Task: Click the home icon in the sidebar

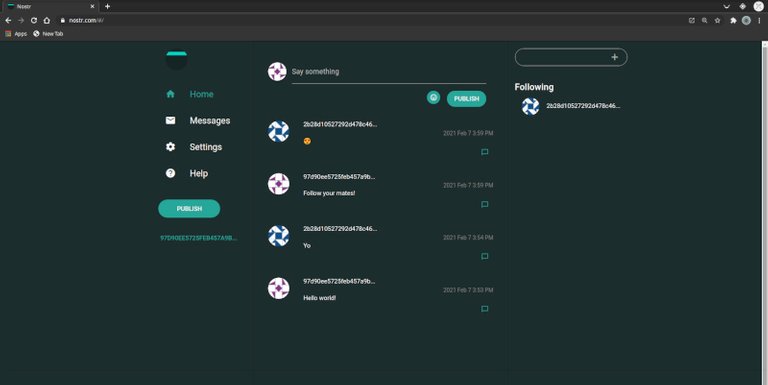Action: click(170, 94)
